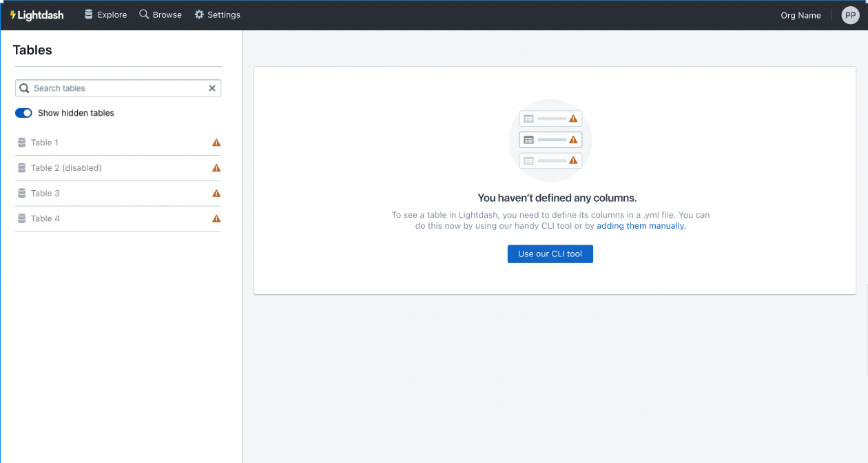868x463 pixels.
Task: Click the Tables panel heading
Action: [x=32, y=50]
